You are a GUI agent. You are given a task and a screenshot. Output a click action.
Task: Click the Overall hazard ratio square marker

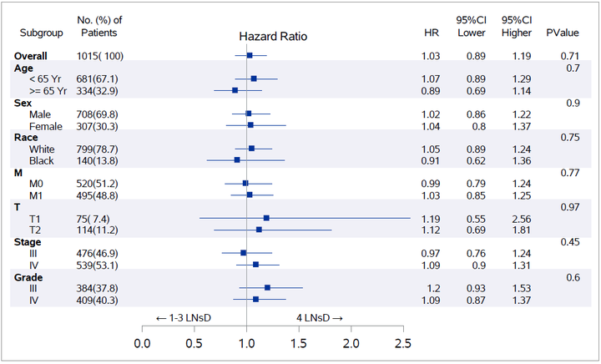point(250,56)
